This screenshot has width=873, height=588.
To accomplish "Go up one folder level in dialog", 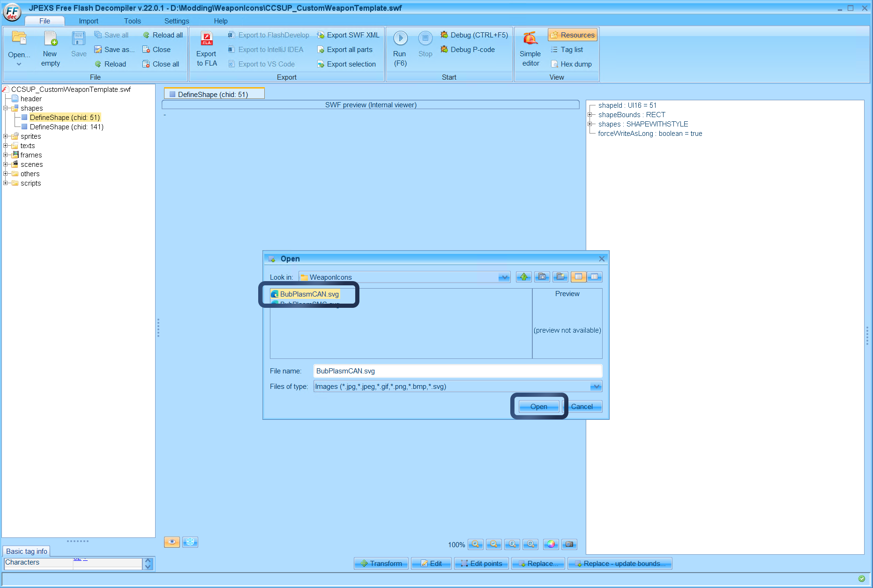I will tap(523, 277).
